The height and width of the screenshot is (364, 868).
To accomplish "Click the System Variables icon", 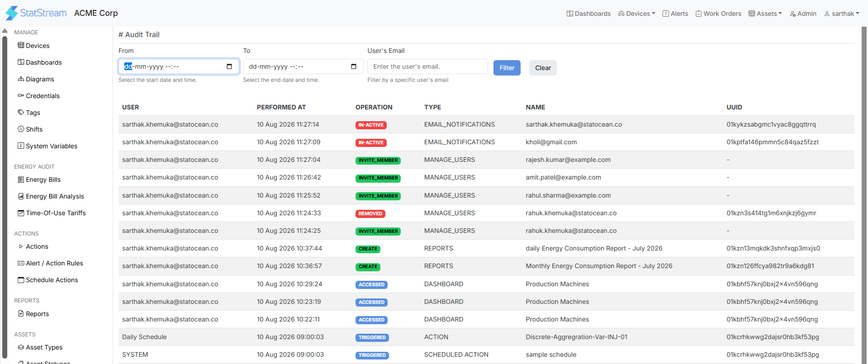I will [x=21, y=146].
